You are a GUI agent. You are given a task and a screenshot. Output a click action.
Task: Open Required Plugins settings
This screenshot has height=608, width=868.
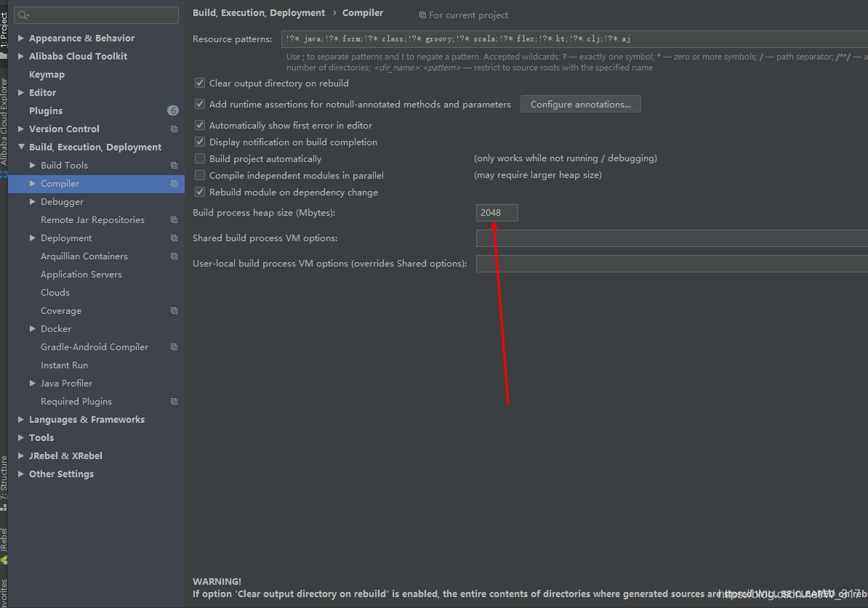76,402
